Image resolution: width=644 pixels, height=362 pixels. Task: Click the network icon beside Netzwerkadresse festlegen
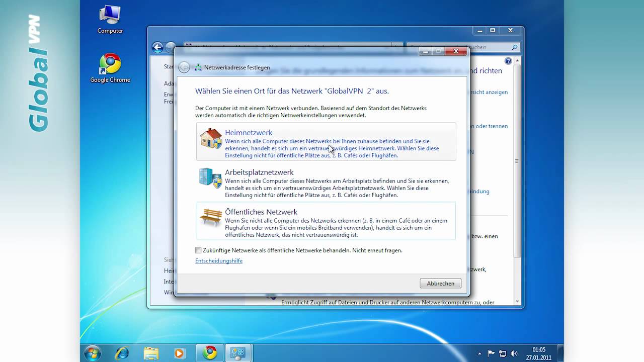coord(198,67)
